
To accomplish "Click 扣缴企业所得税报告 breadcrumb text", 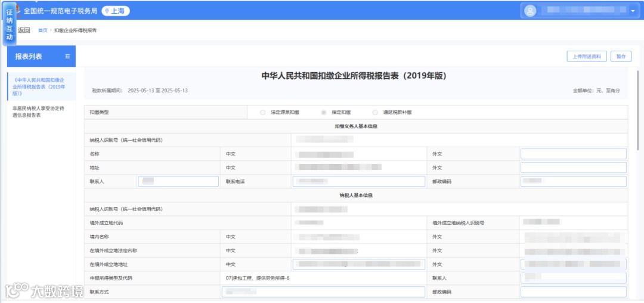I will point(76,30).
